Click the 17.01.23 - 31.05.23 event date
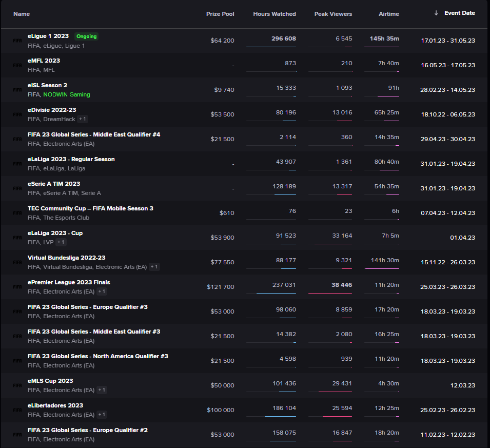This screenshot has width=490, height=448. 448,41
